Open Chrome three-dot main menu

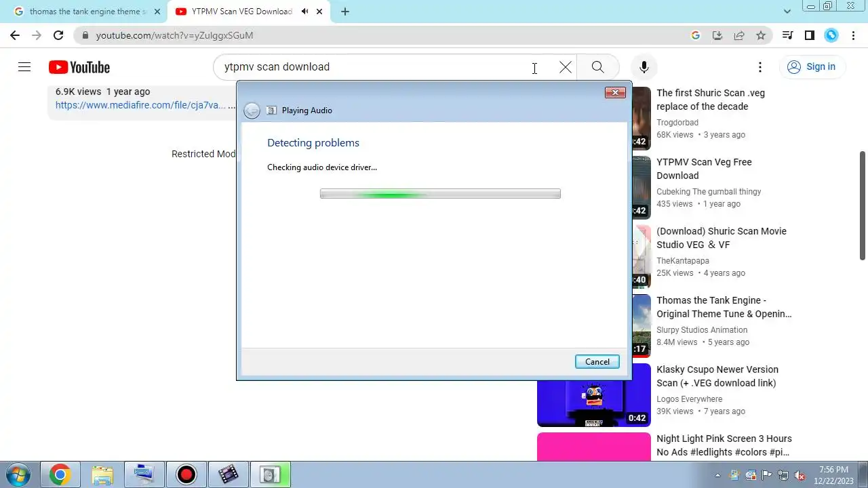tap(853, 35)
